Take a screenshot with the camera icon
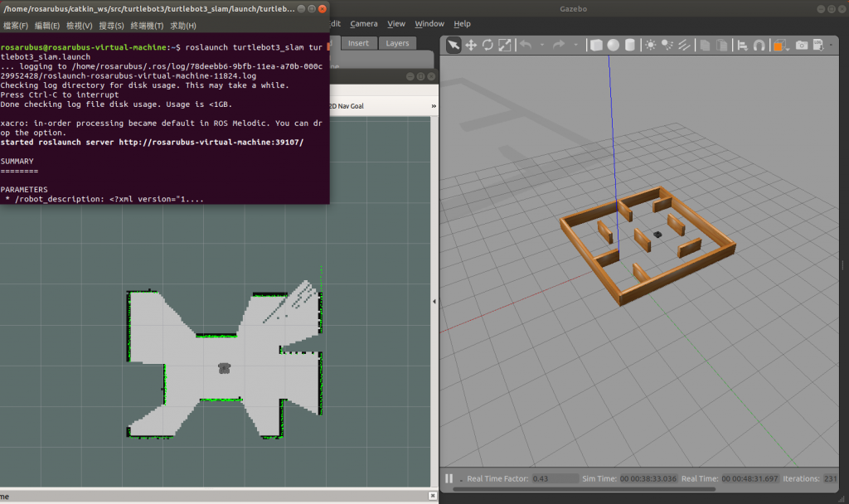Viewport: 849px width, 504px height. coord(802,45)
